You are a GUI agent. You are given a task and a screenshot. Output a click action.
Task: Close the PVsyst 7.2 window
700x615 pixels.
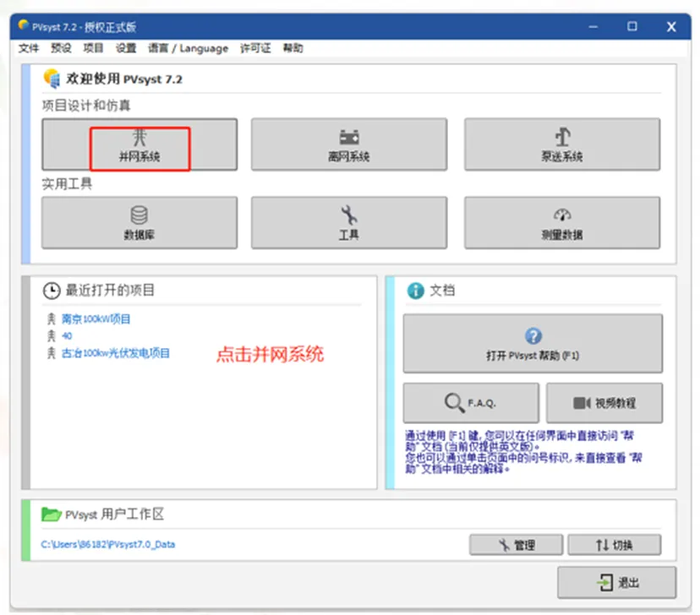pyautogui.click(x=671, y=27)
